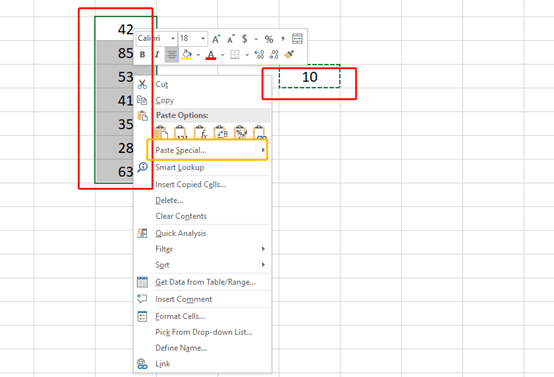554x377 pixels.
Task: Choose Define Name
Action: [202, 348]
